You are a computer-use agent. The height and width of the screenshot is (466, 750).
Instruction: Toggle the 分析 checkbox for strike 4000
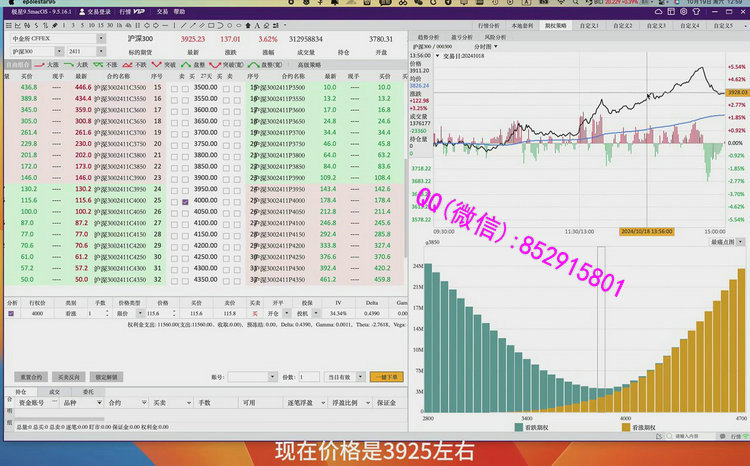coord(12,313)
